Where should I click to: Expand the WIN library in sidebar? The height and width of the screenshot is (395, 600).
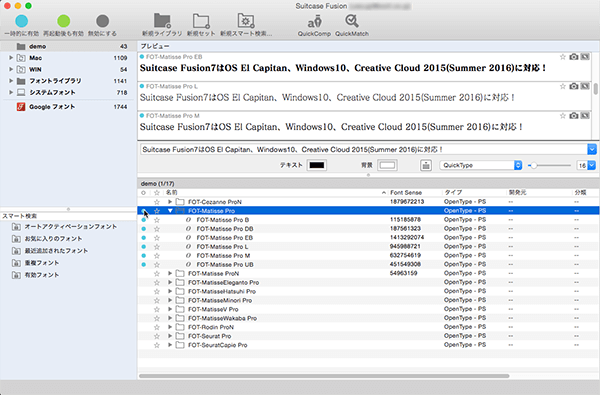pos(11,69)
